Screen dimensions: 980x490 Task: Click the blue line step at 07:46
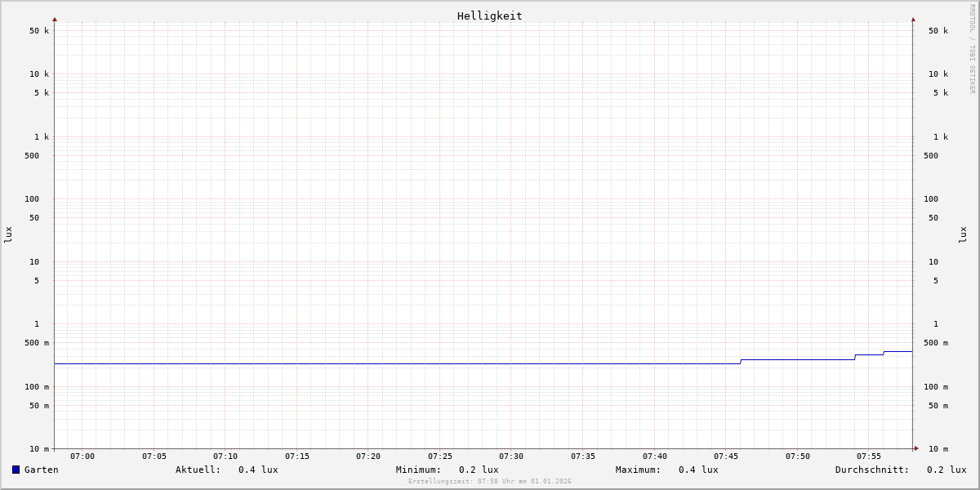tap(741, 361)
